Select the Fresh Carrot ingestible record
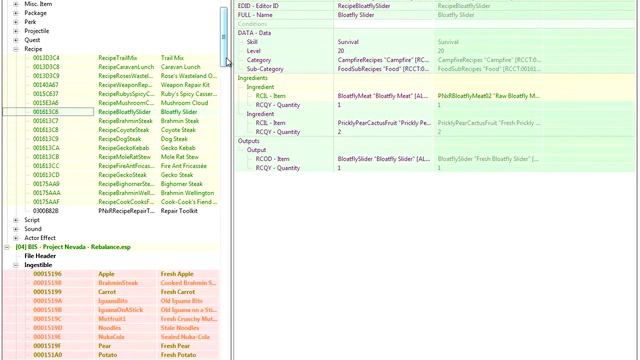Viewport: 640px width, 360px height. [111, 292]
